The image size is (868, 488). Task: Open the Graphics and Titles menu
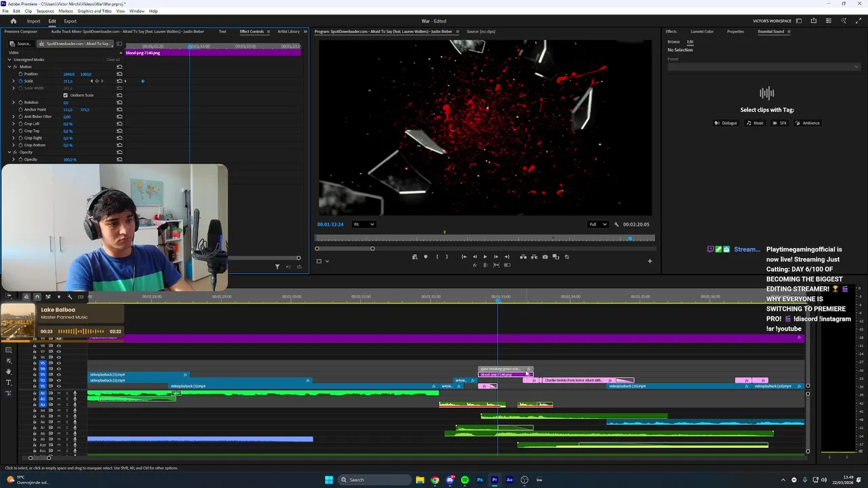[x=95, y=11]
